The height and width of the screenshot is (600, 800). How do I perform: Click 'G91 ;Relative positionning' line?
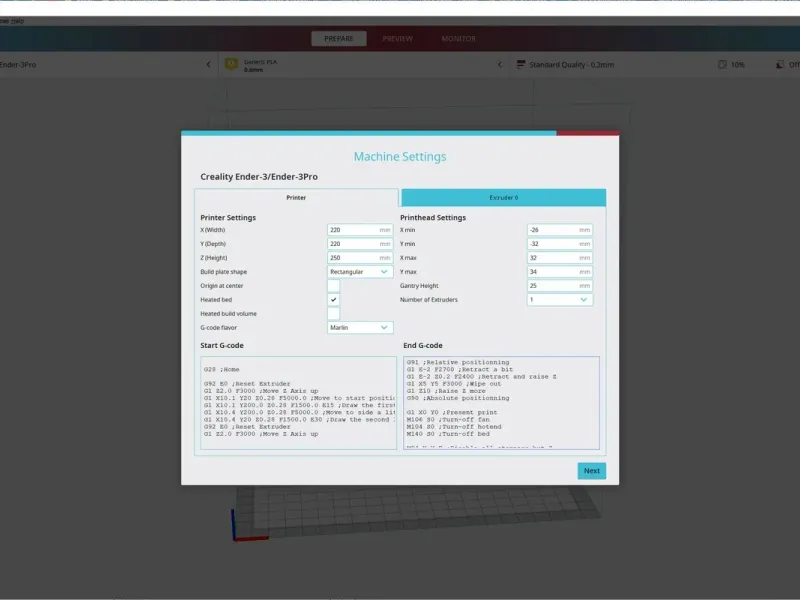click(458, 362)
